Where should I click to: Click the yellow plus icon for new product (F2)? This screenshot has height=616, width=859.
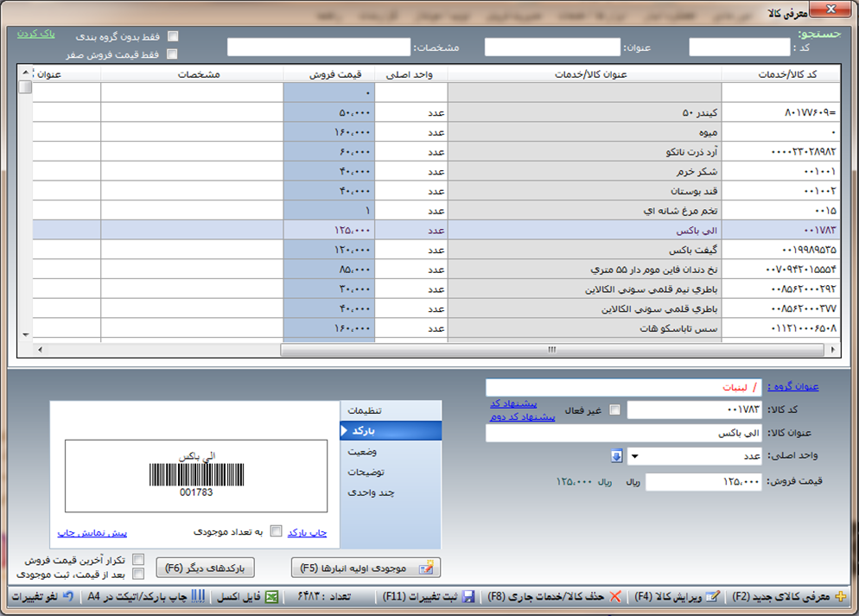pyautogui.click(x=840, y=597)
